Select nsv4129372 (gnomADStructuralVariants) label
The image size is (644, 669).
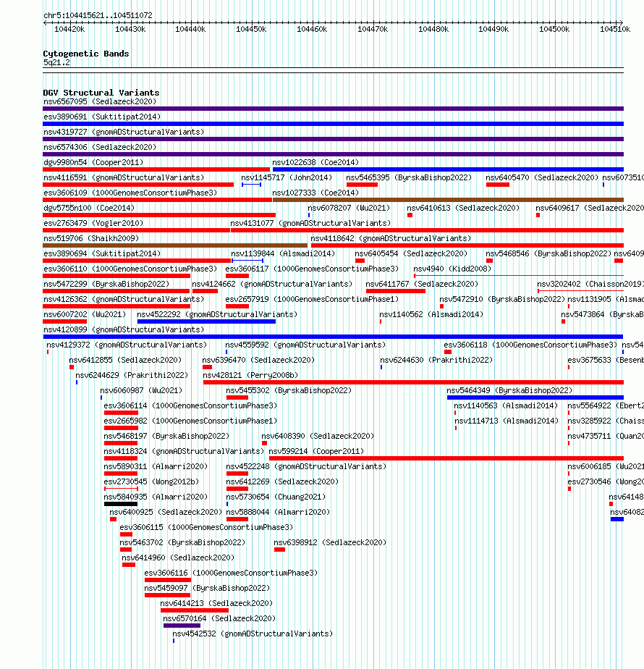[x=127, y=345]
